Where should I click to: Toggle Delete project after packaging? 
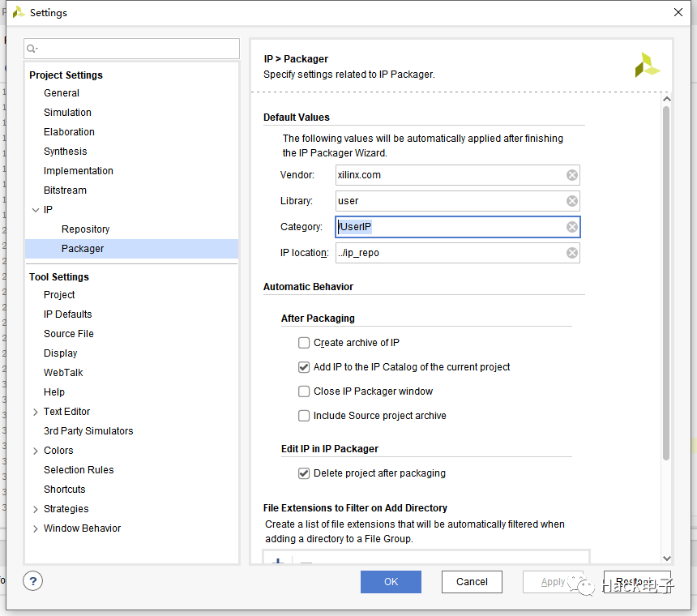pos(304,473)
